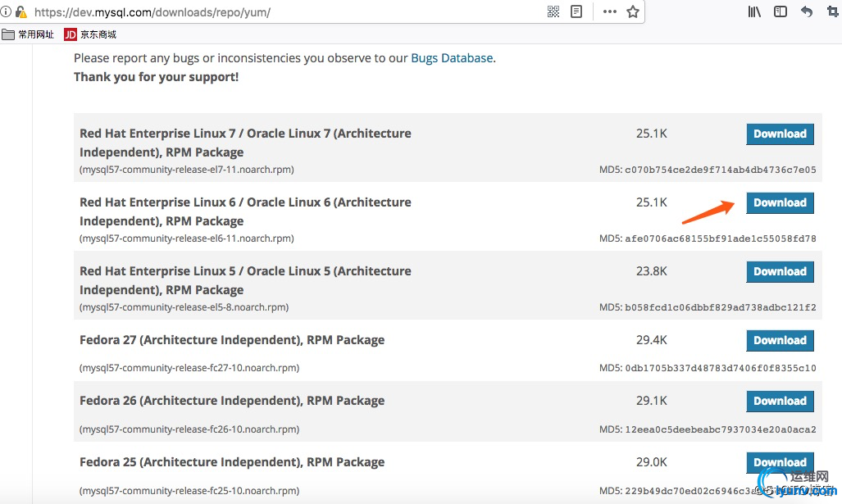
Task: Open the Bugs Database link
Action: pos(452,58)
